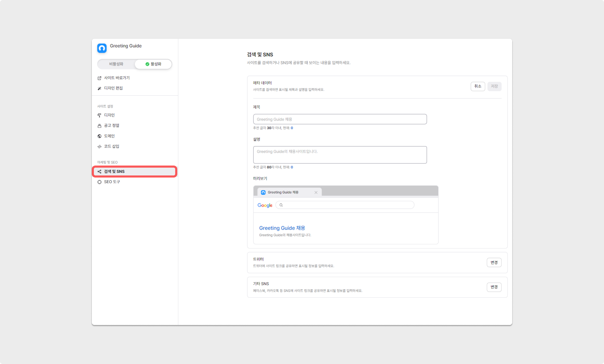Click the globe icon next to 도메인
This screenshot has height=364, width=604.
click(99, 136)
